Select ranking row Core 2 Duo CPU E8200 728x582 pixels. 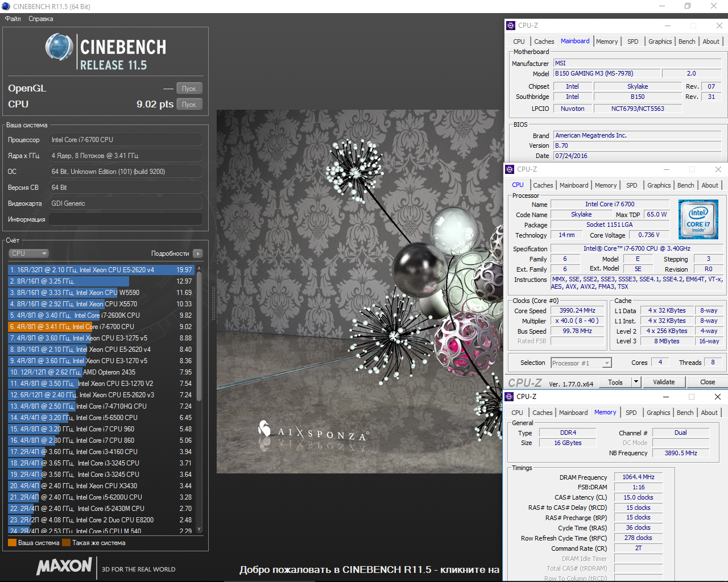click(x=101, y=520)
